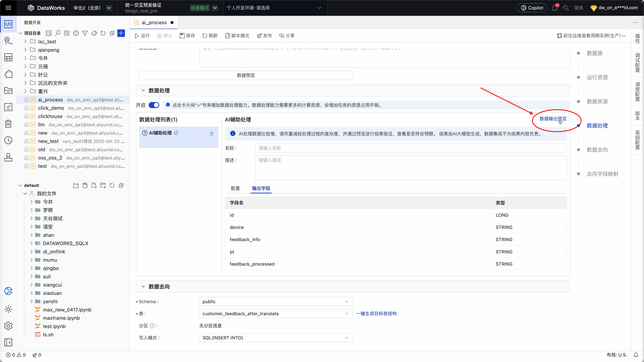Viewport: 644px width, 362px height.
Task: Expand the lsc_test folder
Action: (25, 41)
